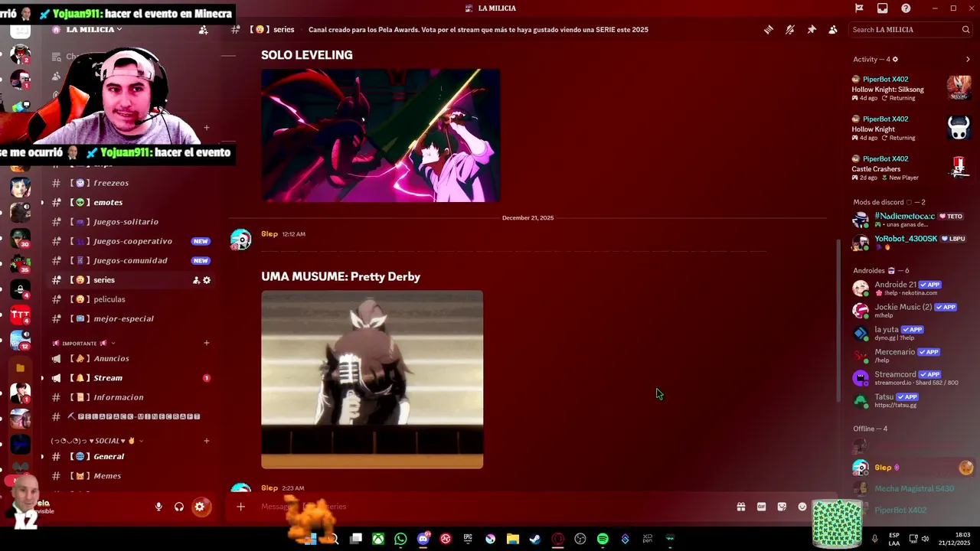The image size is (980, 551).
Task: Open the juegos-cooperativo channel
Action: (x=130, y=241)
